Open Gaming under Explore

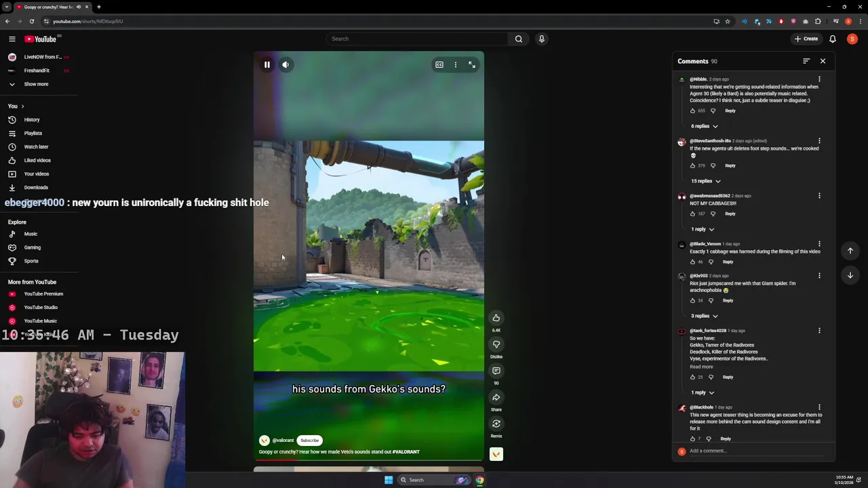point(32,247)
